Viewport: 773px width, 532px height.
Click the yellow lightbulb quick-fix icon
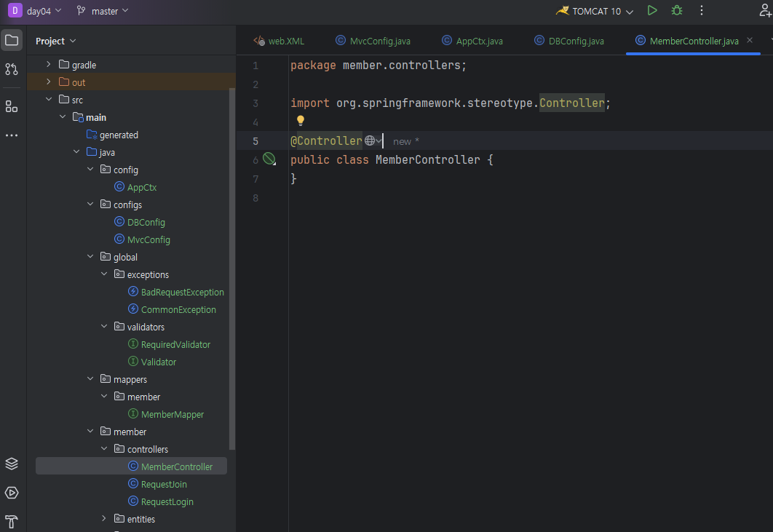point(300,121)
